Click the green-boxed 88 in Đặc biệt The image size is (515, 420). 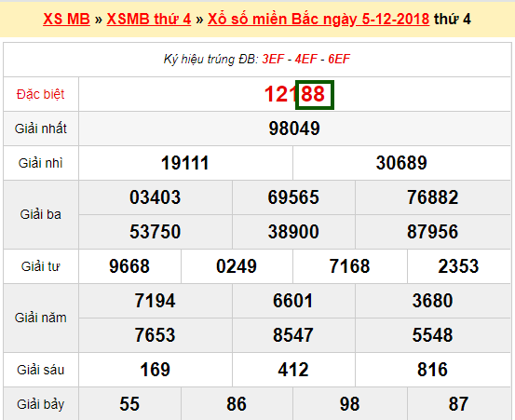coord(315,95)
